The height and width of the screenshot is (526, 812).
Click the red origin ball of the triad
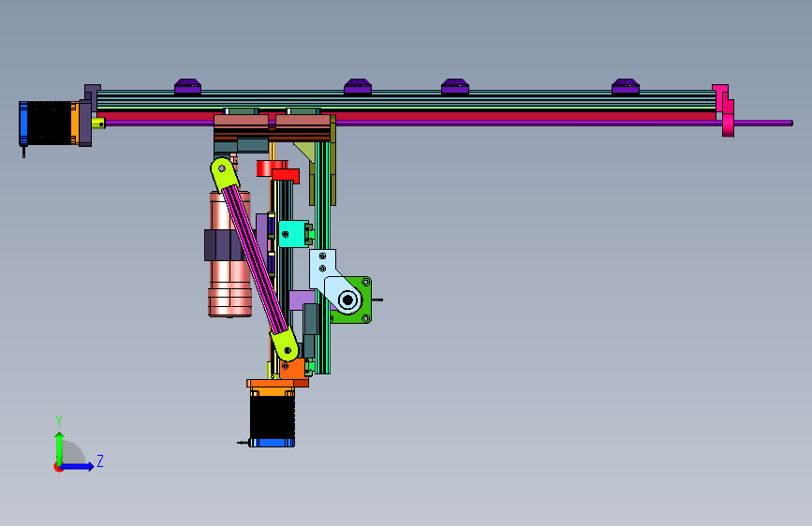point(58,467)
